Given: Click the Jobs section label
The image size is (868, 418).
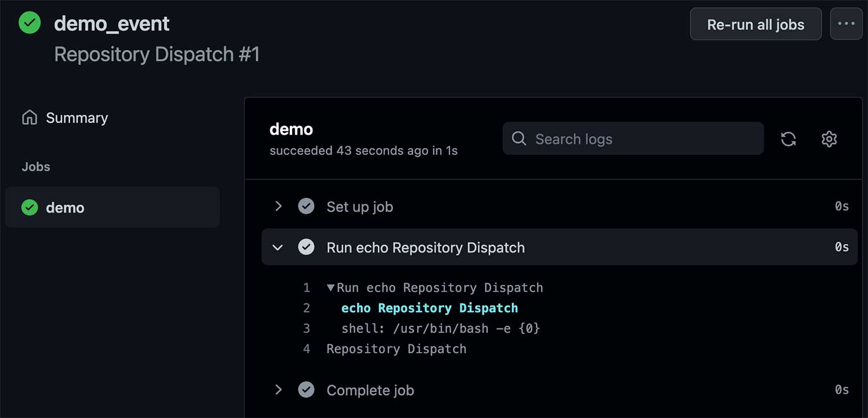Looking at the screenshot, I should pos(36,167).
